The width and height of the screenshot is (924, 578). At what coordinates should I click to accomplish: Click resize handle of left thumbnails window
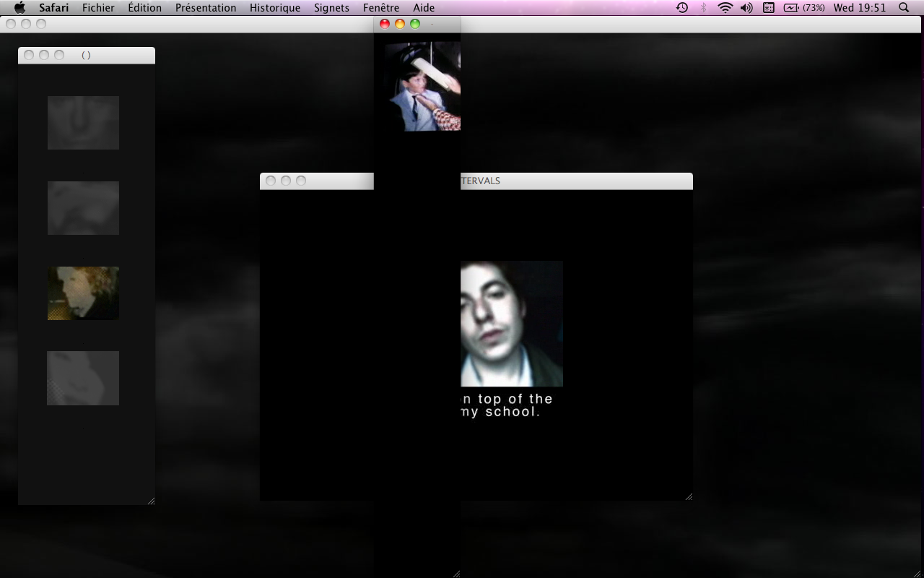[151, 501]
